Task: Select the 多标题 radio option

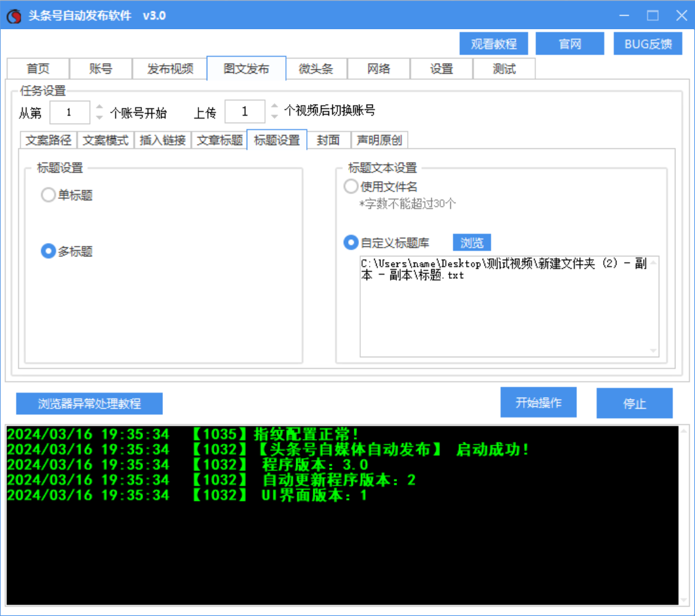Action: [67, 251]
